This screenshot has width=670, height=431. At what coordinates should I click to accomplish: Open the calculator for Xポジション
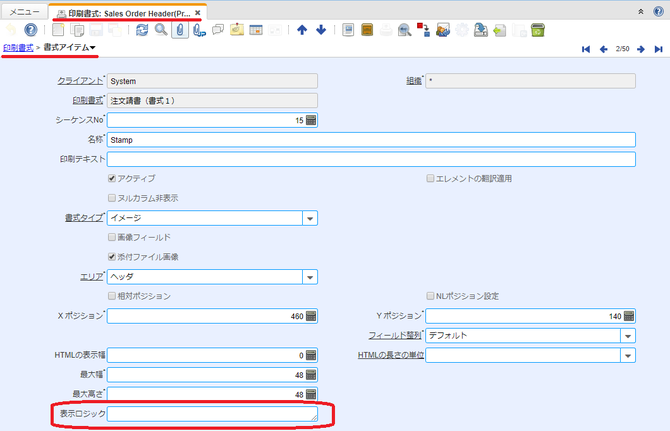coord(311,316)
